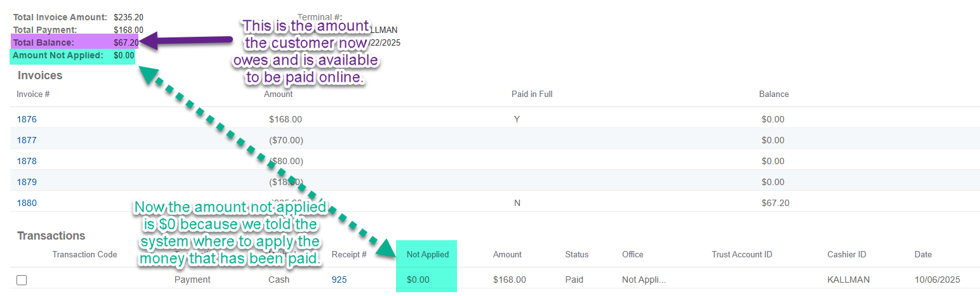Click the Invoice # column header
The width and height of the screenshot is (980, 296).
click(33, 94)
